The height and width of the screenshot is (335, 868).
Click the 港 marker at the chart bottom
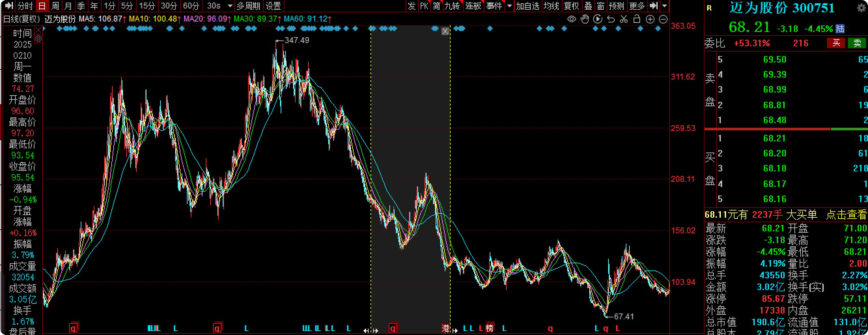(x=445, y=328)
